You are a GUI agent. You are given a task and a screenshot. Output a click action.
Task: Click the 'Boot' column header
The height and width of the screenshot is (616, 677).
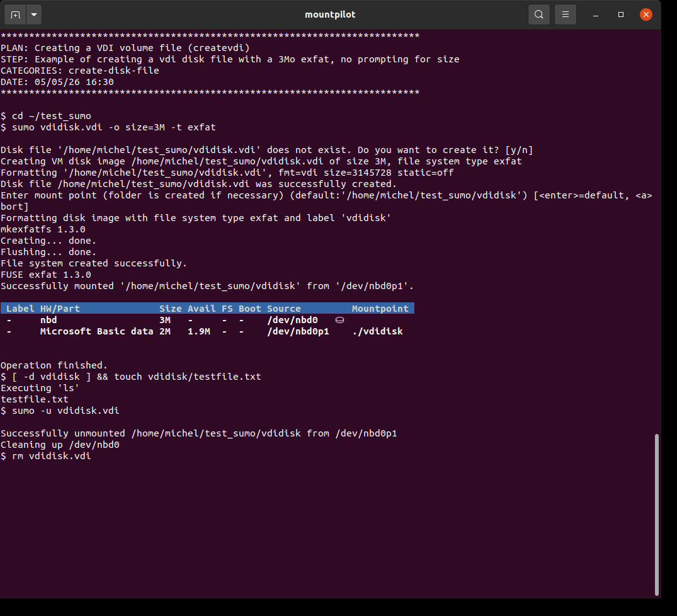click(250, 309)
